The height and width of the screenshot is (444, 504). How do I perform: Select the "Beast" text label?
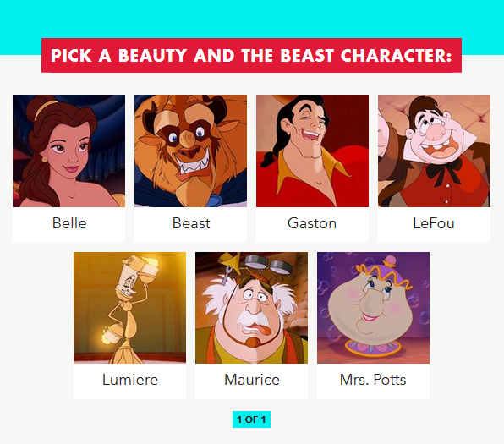tap(191, 223)
